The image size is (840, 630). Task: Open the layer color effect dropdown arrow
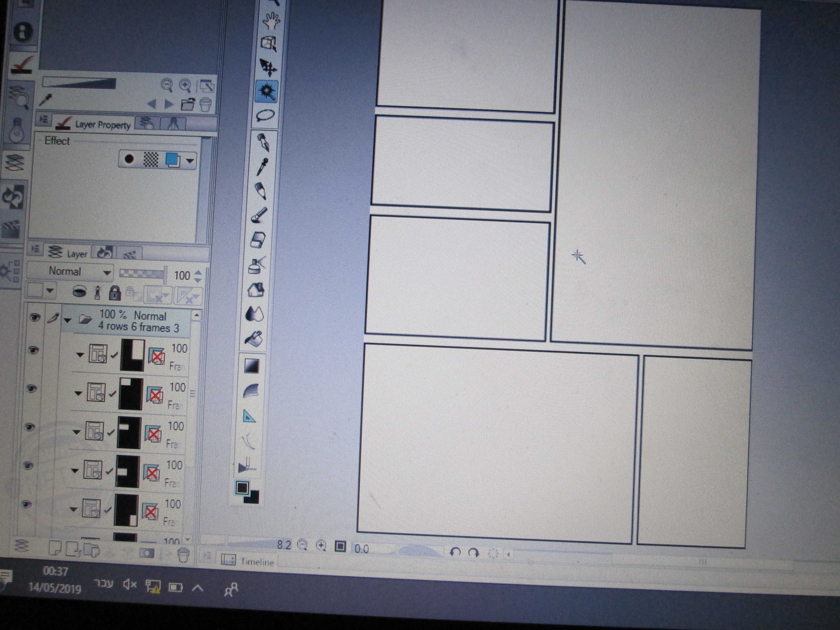point(190,161)
